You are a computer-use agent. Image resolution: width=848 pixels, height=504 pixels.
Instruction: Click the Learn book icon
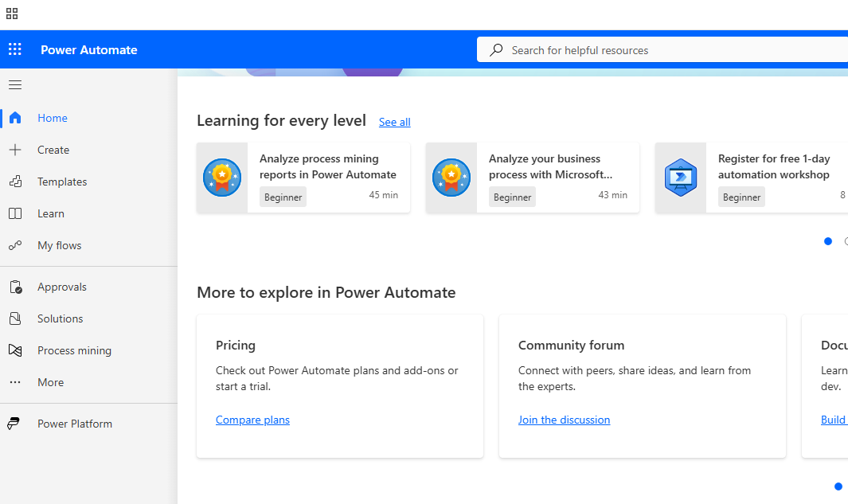[x=15, y=213]
